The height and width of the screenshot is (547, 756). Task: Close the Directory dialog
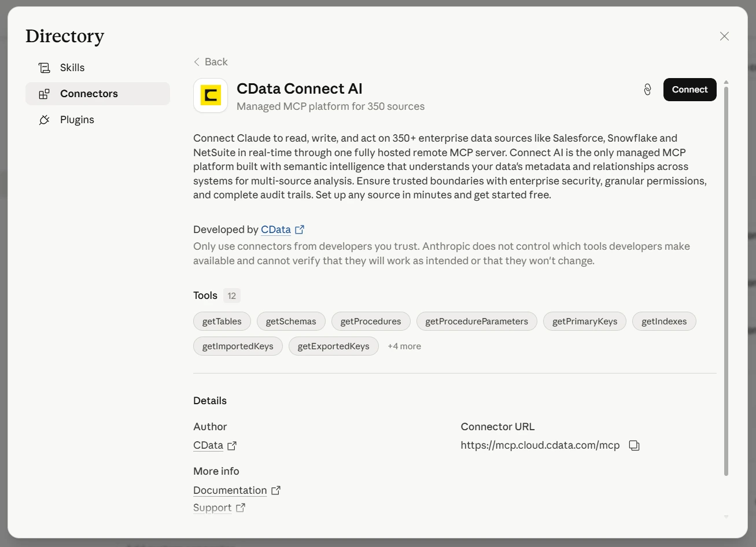724,36
